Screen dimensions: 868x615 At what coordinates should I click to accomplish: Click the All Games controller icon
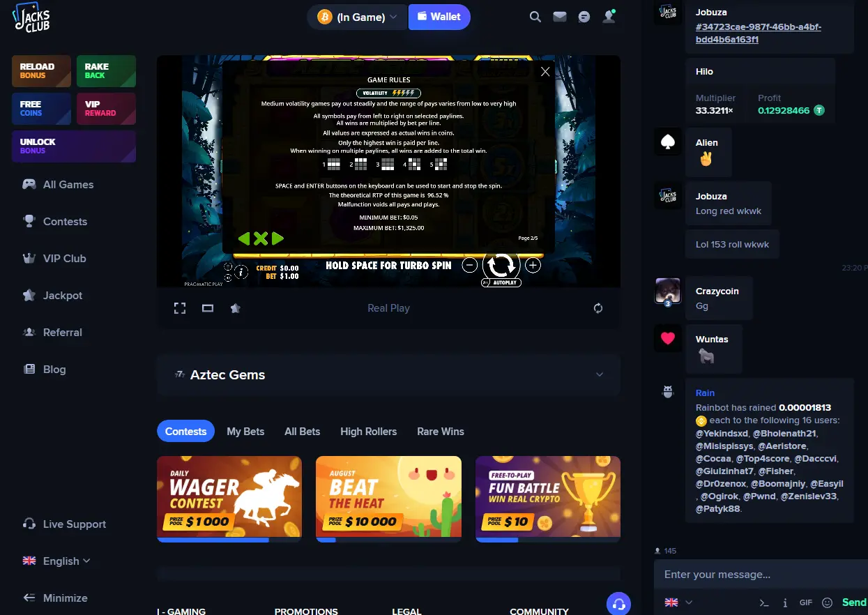(x=29, y=185)
